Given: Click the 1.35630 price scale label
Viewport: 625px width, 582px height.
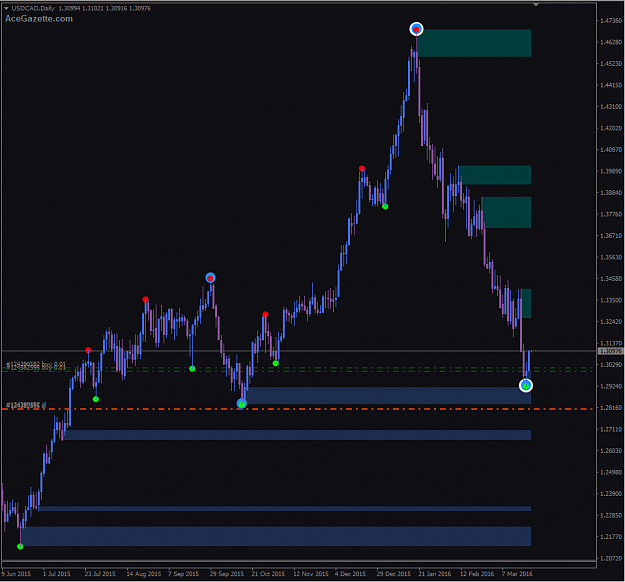Looking at the screenshot, I should click(611, 258).
